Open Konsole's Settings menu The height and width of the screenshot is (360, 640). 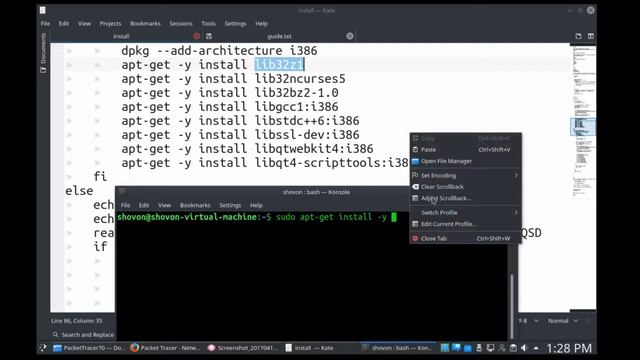[x=230, y=205]
